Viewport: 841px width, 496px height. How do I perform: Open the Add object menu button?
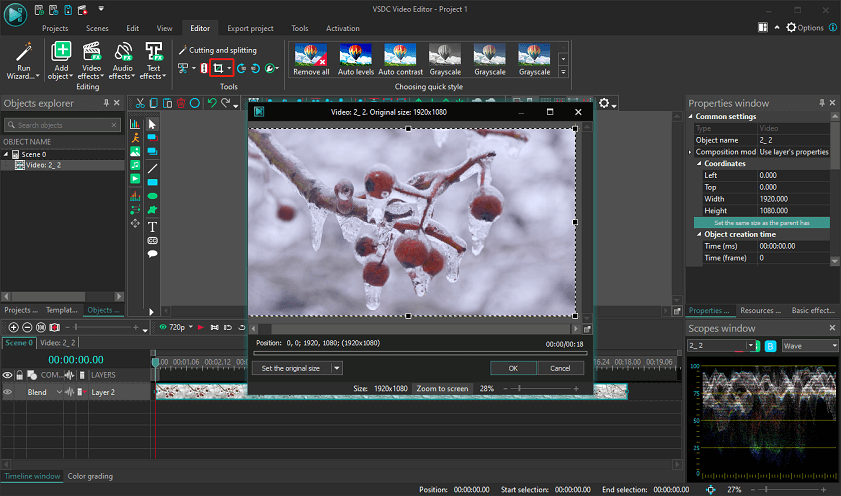[x=61, y=61]
